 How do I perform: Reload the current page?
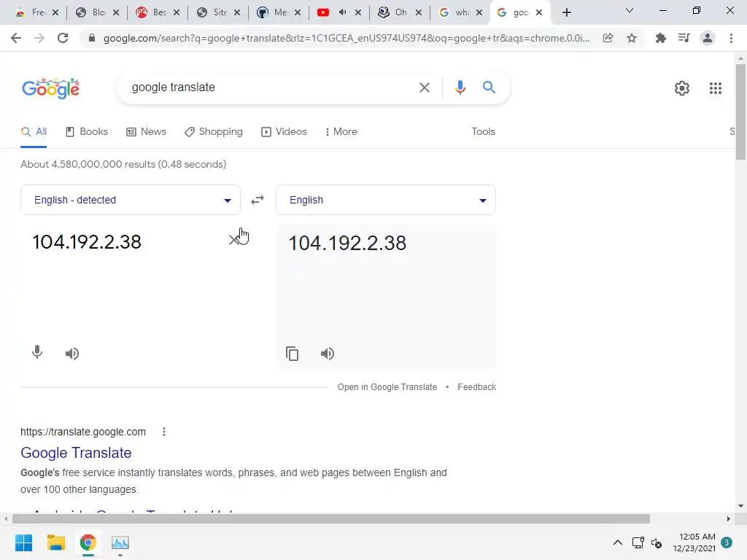(63, 38)
